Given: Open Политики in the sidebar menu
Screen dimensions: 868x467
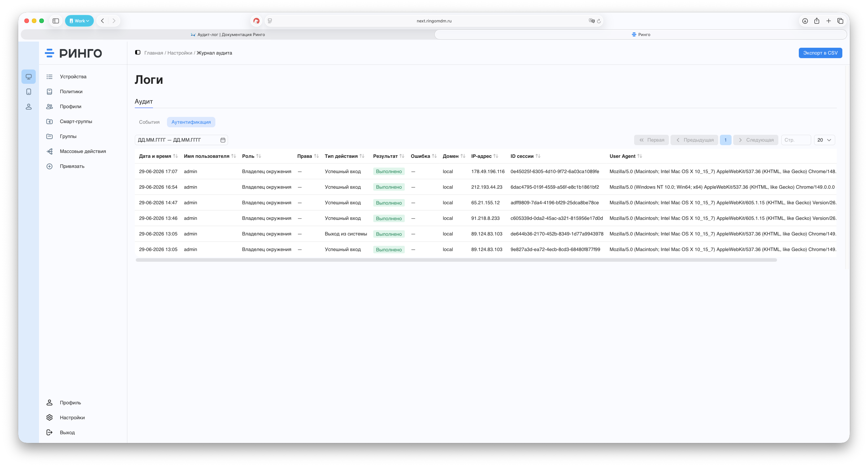Looking at the screenshot, I should [71, 92].
